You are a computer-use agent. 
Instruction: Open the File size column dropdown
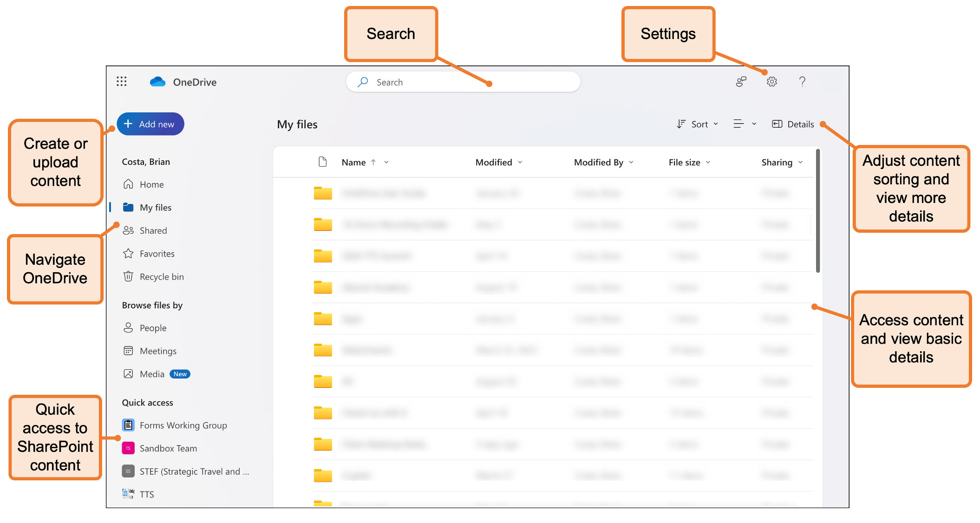[690, 162]
